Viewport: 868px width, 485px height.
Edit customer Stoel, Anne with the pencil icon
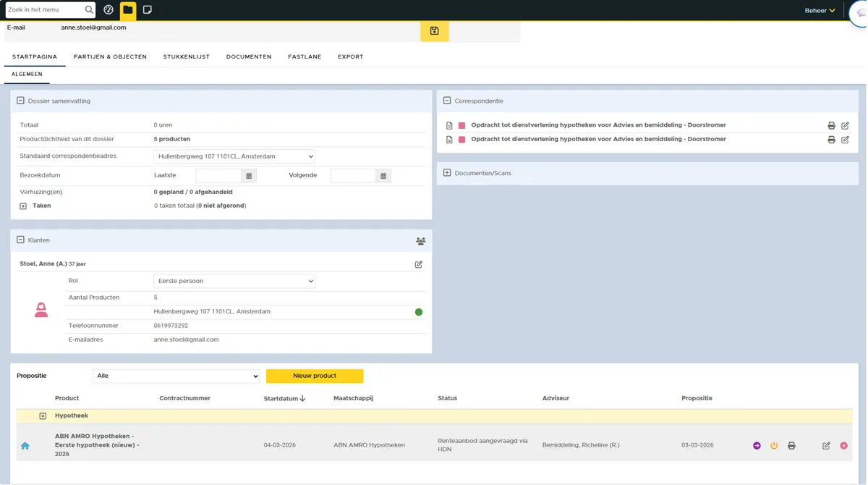pos(418,264)
